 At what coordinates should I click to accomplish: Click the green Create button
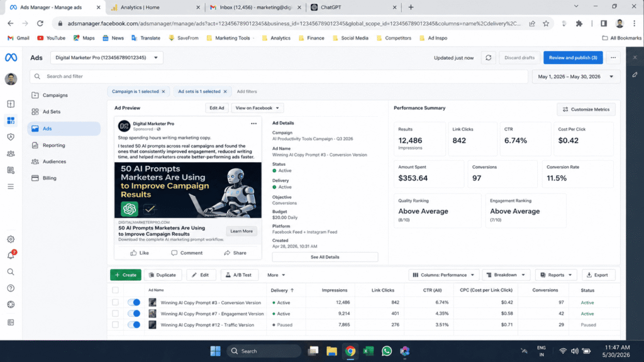click(126, 275)
